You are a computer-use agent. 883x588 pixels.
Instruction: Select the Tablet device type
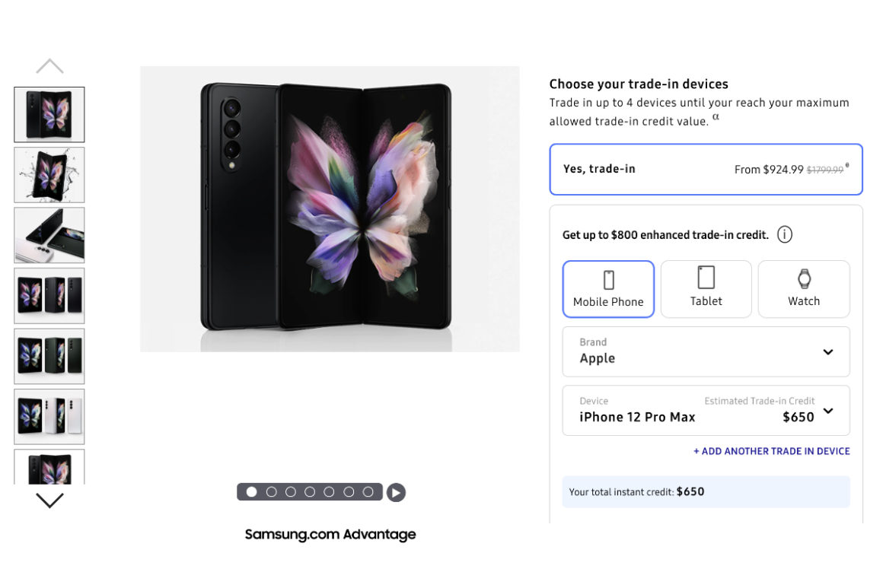coord(706,289)
